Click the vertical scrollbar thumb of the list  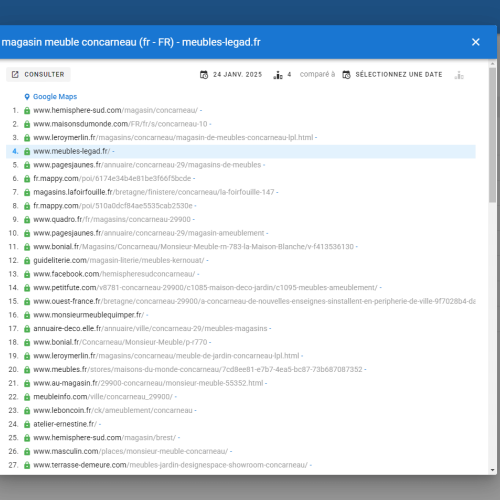pos(493,135)
